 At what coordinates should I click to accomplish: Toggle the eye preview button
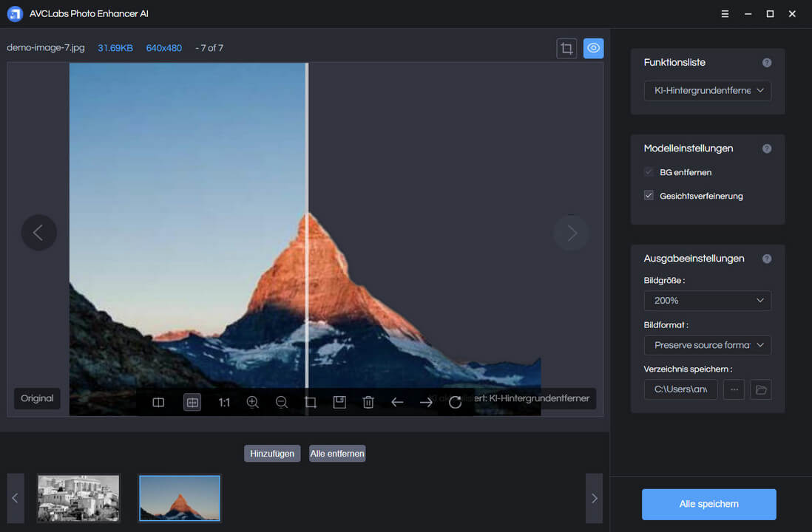click(593, 49)
